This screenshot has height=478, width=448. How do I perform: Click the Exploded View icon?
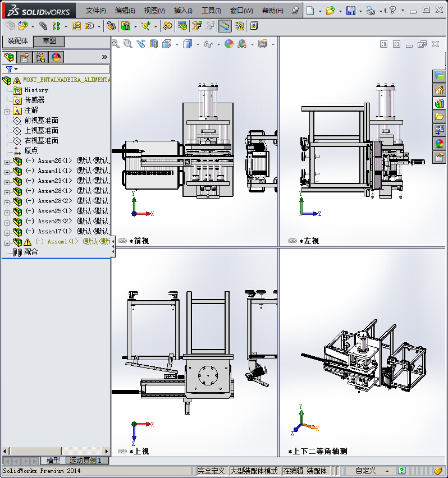click(x=196, y=26)
